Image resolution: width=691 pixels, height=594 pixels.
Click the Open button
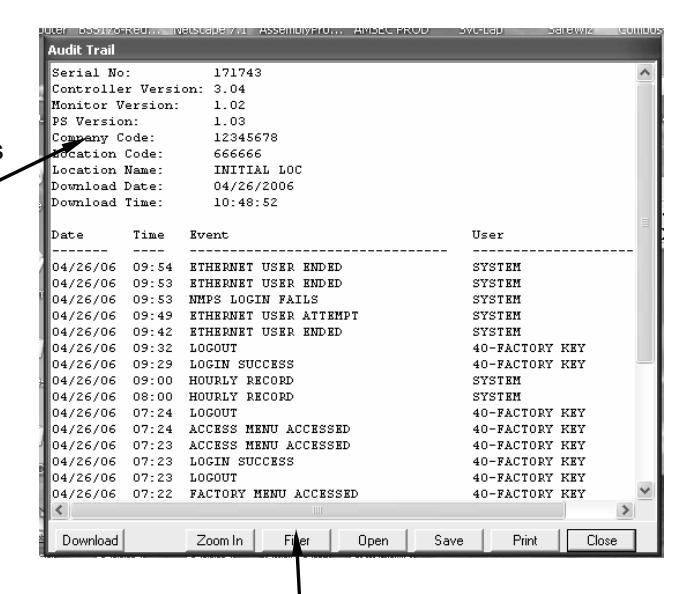pos(373,541)
